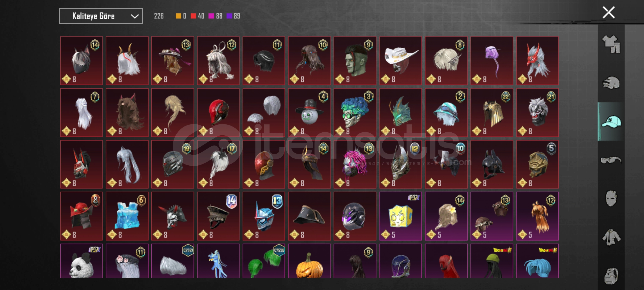Select the helmet category icon in sidebar

pyautogui.click(x=611, y=82)
